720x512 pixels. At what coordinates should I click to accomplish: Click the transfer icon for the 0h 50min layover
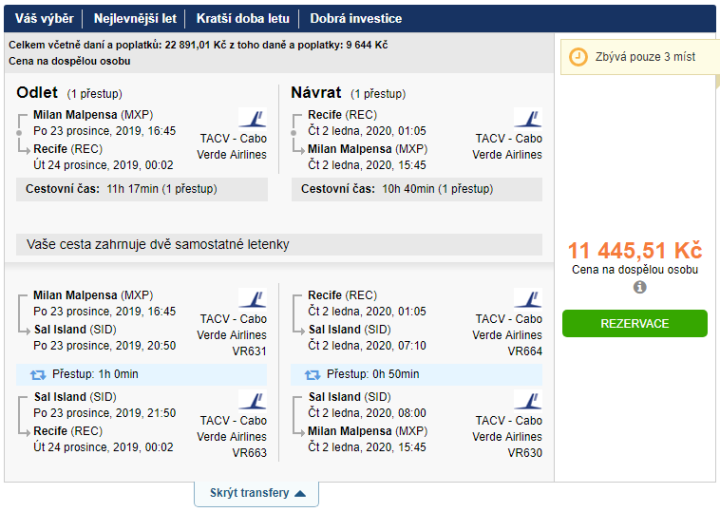coord(314,374)
